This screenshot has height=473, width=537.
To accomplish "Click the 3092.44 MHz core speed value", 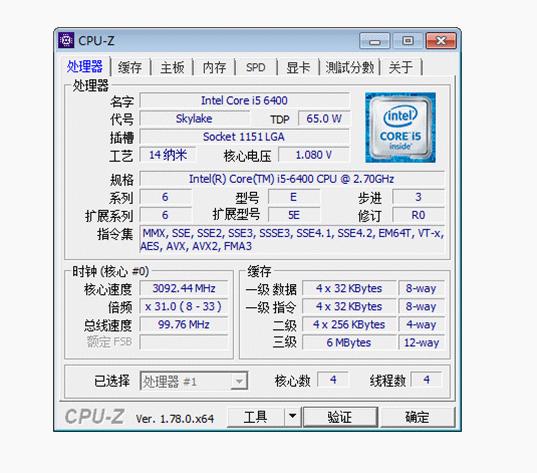I will [184, 288].
